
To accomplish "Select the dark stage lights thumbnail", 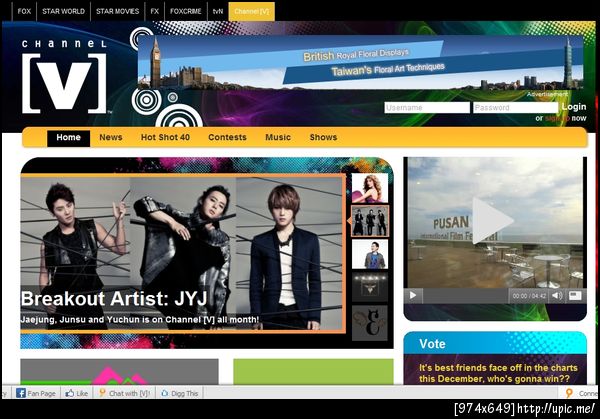I will [370, 287].
